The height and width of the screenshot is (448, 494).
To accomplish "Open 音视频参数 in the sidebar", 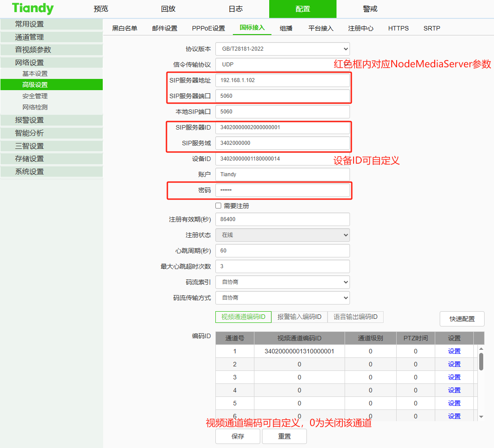I will pyautogui.click(x=52, y=50).
